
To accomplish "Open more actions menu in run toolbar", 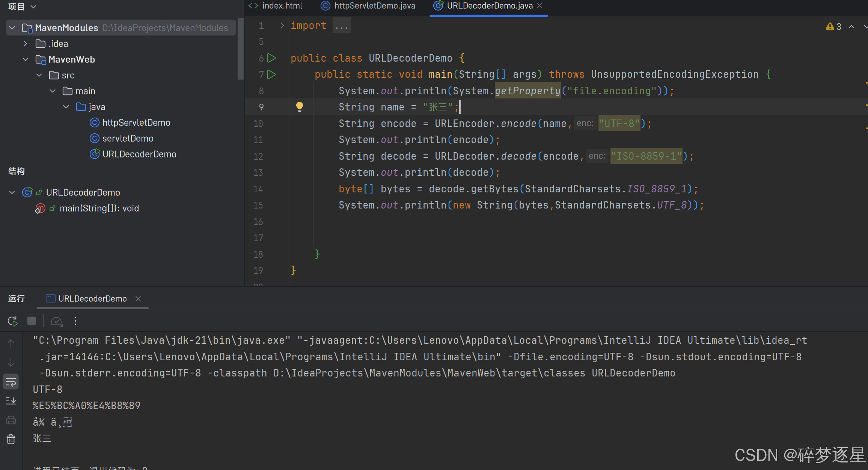I will pyautogui.click(x=75, y=321).
